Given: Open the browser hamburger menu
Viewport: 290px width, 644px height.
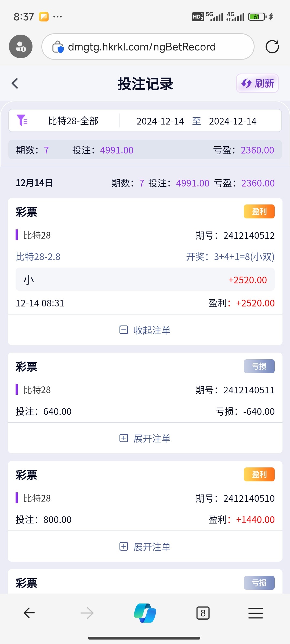Looking at the screenshot, I should (x=255, y=613).
